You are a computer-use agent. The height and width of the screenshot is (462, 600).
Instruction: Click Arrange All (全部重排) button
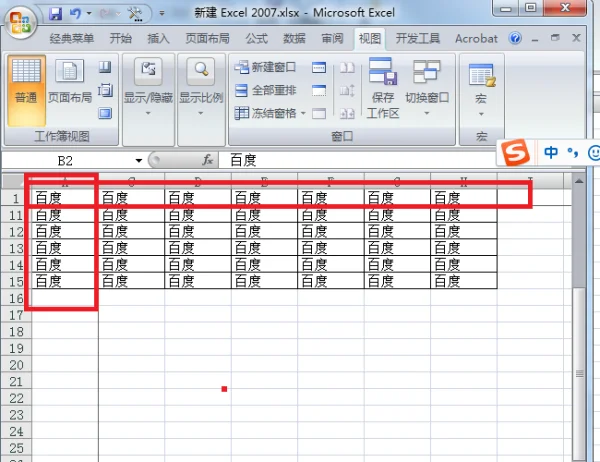click(267, 91)
